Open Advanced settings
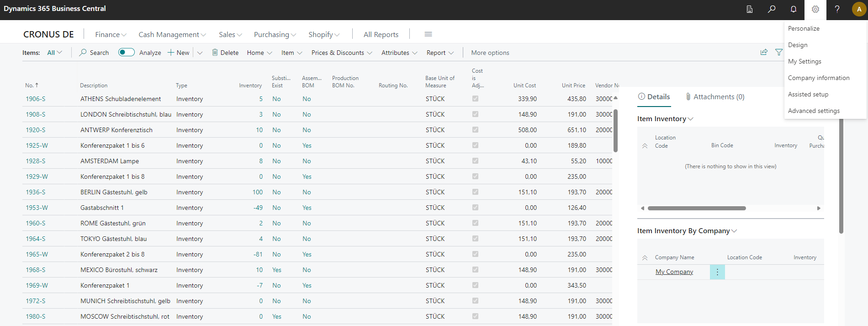This screenshot has height=326, width=868. [814, 111]
